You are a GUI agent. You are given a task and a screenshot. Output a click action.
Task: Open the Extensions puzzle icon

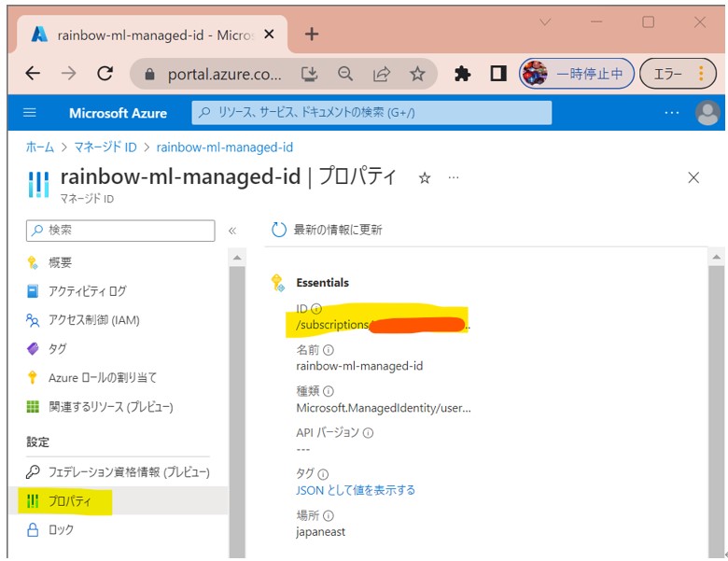462,74
